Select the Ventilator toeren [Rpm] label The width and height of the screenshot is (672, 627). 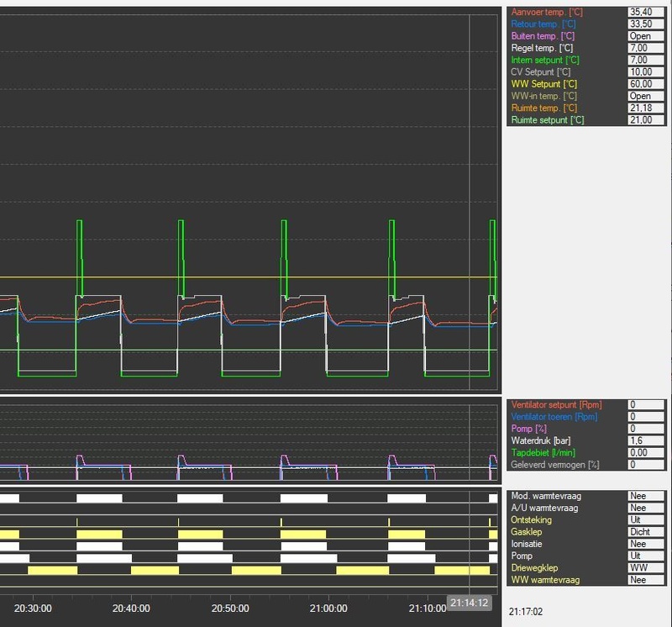[x=554, y=417]
